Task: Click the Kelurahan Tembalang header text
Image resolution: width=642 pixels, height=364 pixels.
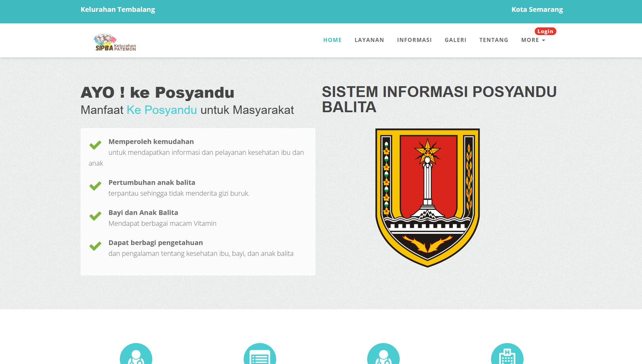Action: point(118,9)
